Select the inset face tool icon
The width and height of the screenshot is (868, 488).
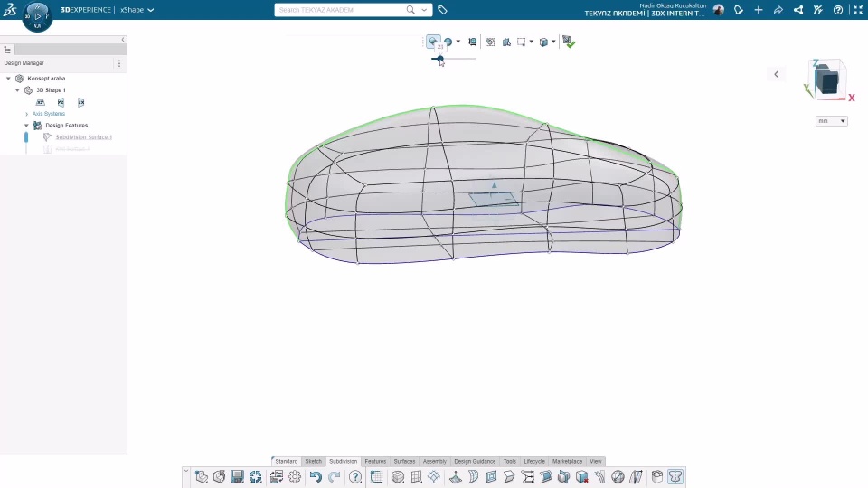[491, 477]
